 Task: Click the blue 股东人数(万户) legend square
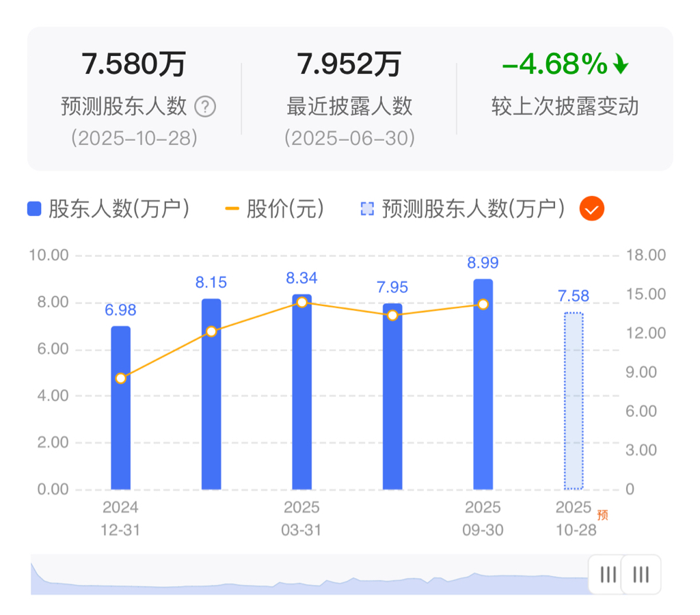34,208
